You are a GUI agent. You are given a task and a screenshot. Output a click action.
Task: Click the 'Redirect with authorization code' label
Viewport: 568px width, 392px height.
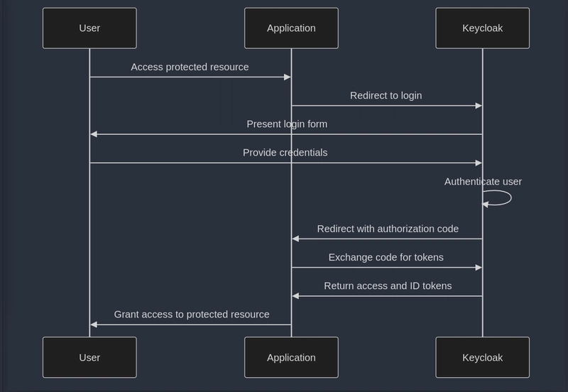(388, 229)
